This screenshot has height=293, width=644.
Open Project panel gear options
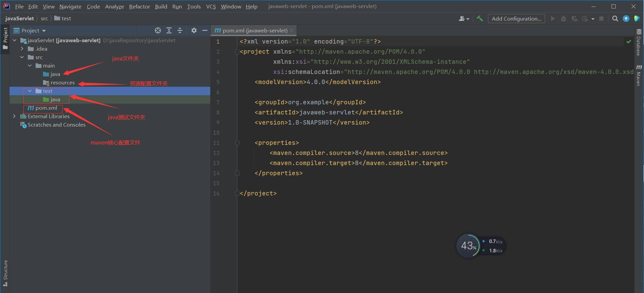point(194,30)
